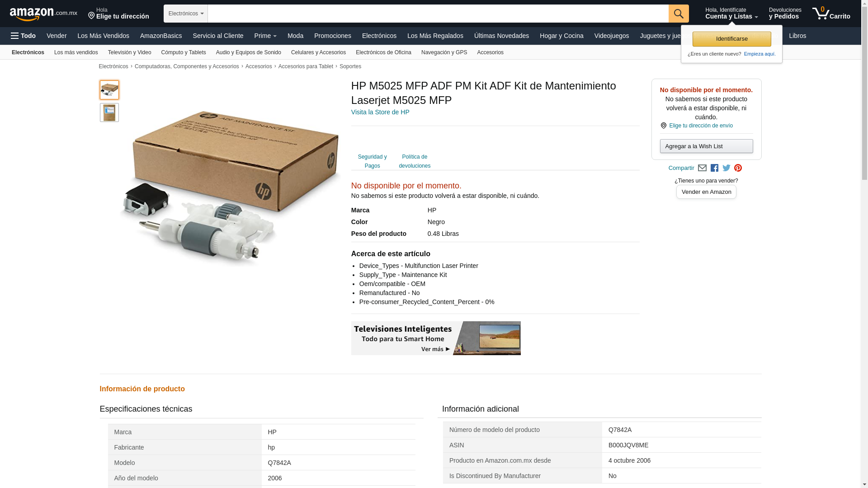Image resolution: width=868 pixels, height=488 pixels.
Task: Expand Cuenta y Listas account menu
Action: (731, 14)
